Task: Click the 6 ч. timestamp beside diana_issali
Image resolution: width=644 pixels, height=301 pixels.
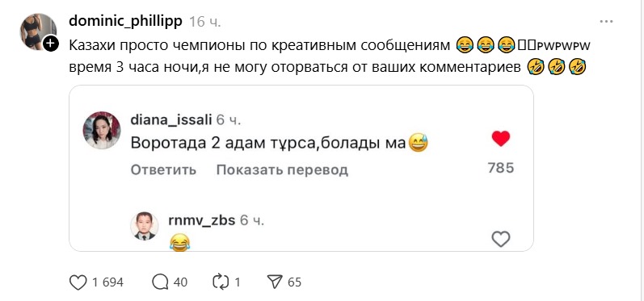Action: (229, 120)
